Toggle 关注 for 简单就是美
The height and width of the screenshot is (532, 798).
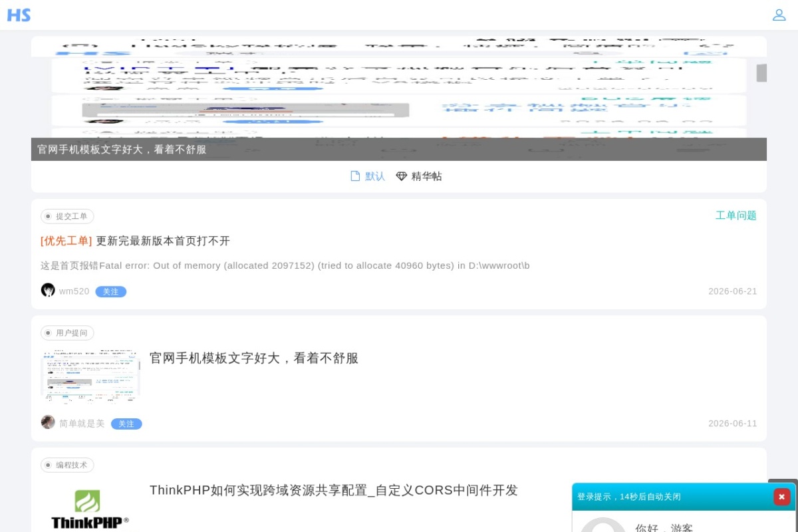click(x=126, y=424)
